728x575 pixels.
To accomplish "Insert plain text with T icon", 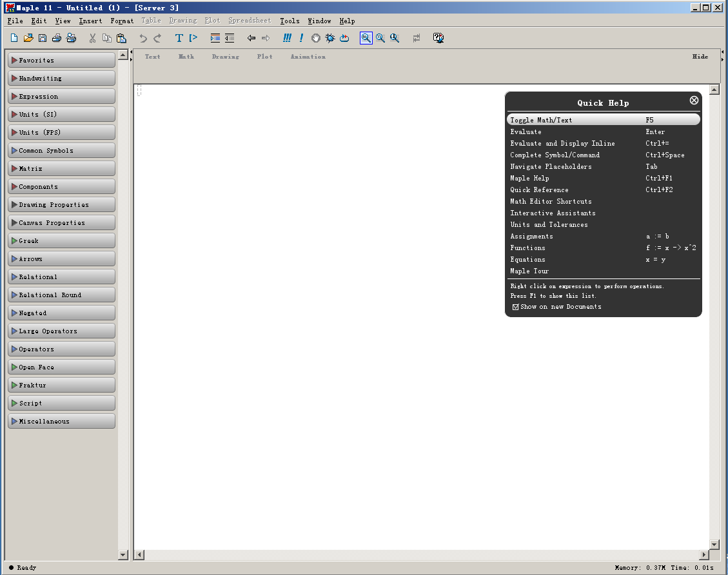I will pyautogui.click(x=179, y=38).
